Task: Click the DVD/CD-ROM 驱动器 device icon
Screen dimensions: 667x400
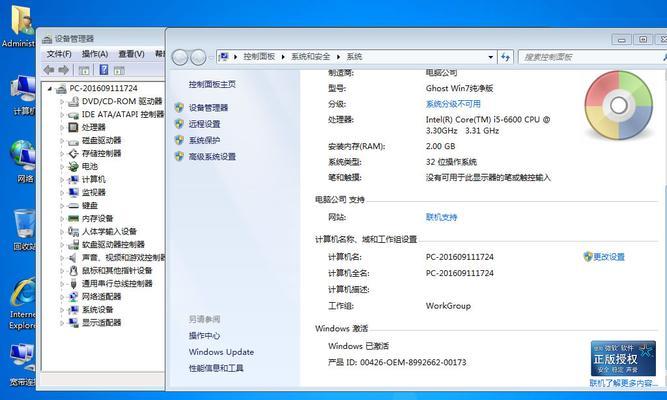Action: coord(74,101)
